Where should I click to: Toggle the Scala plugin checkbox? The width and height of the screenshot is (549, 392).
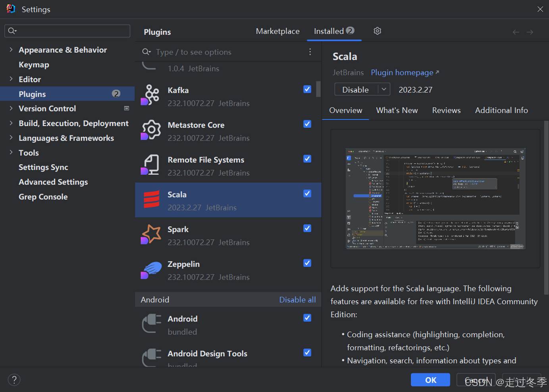[x=307, y=193]
